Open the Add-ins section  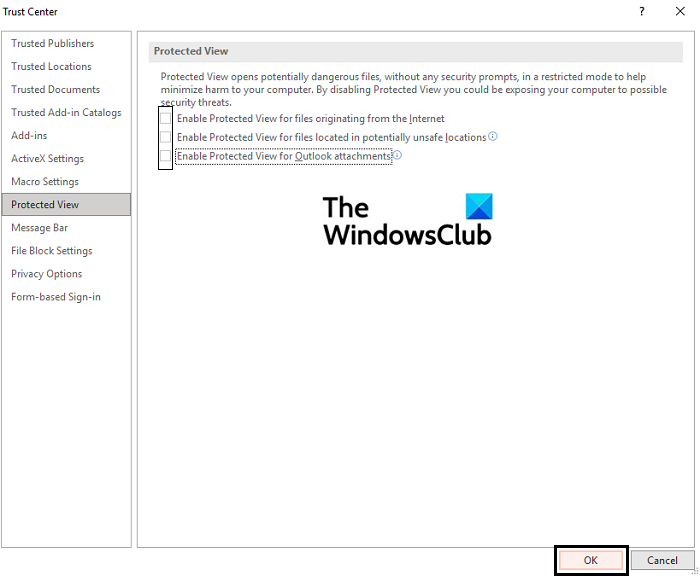(29, 136)
